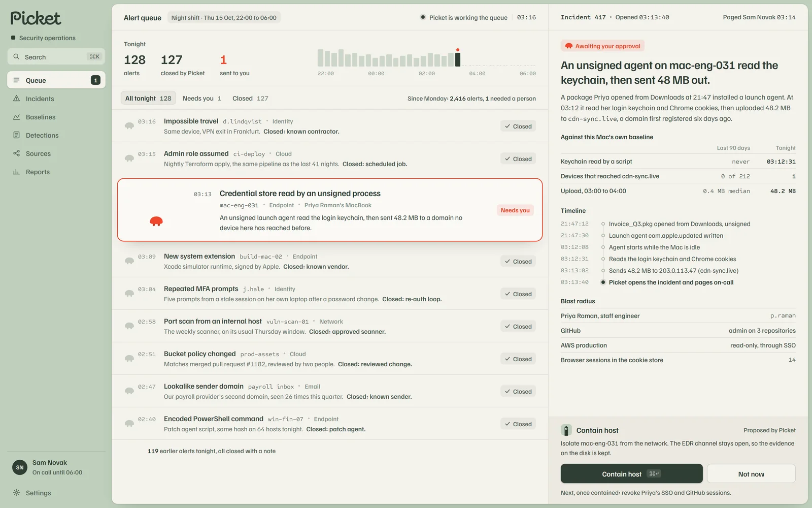Click the Reports bar chart icon
This screenshot has width=812, height=508.
[x=16, y=172]
